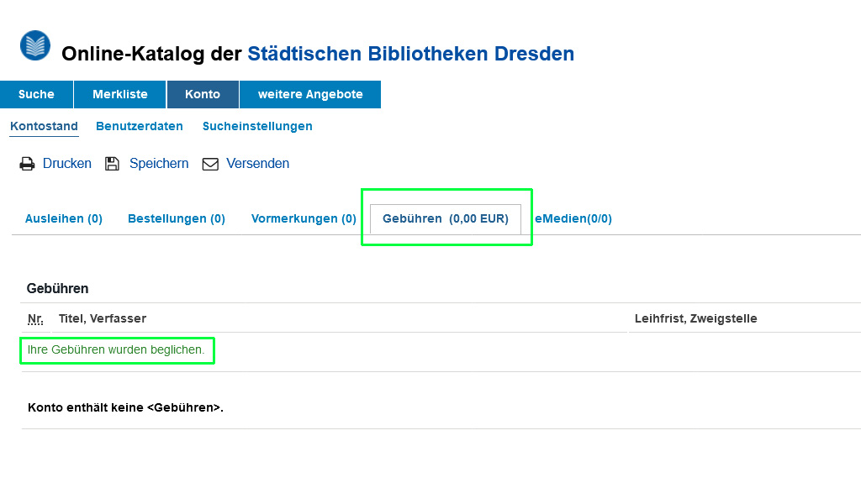Click the Nr. column header
This screenshot has height=504, width=861.
pyautogui.click(x=35, y=318)
